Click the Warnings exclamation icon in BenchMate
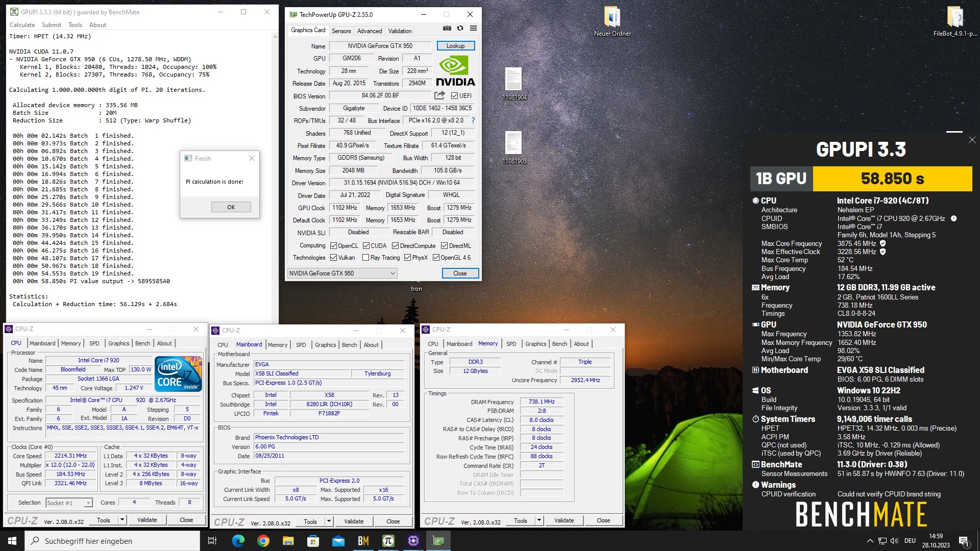Screen dimensions: 980x551 tap(755, 485)
